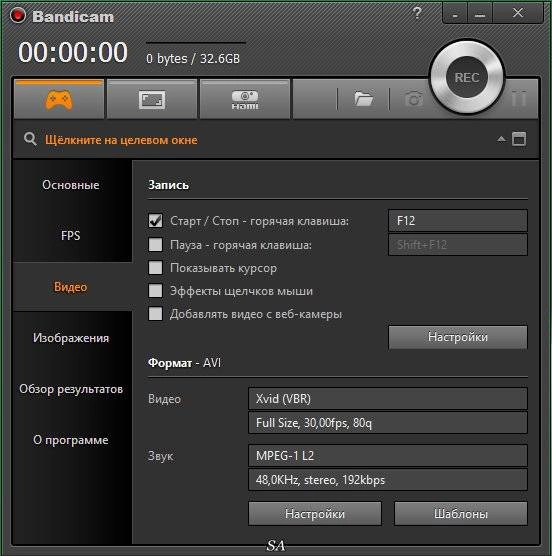Click the Shift+F12 pause hotkey field
The image size is (552, 556).
[458, 244]
